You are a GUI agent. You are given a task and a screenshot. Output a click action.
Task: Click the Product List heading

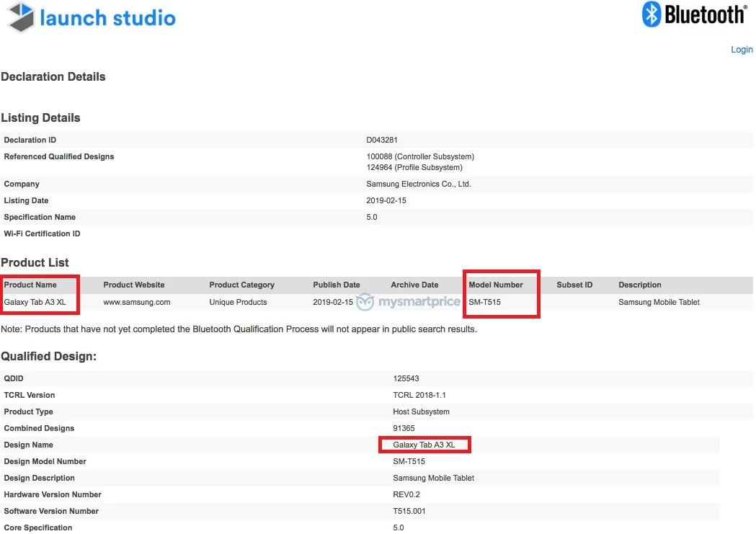[35, 262]
